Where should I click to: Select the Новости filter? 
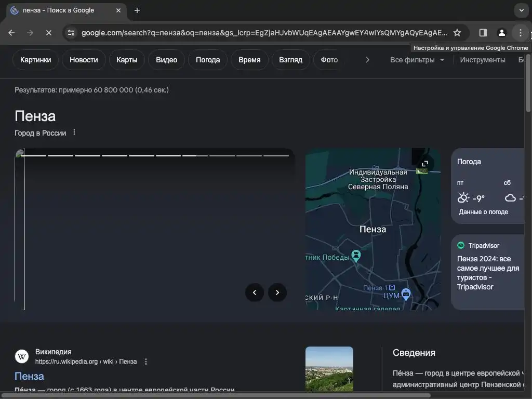click(84, 60)
